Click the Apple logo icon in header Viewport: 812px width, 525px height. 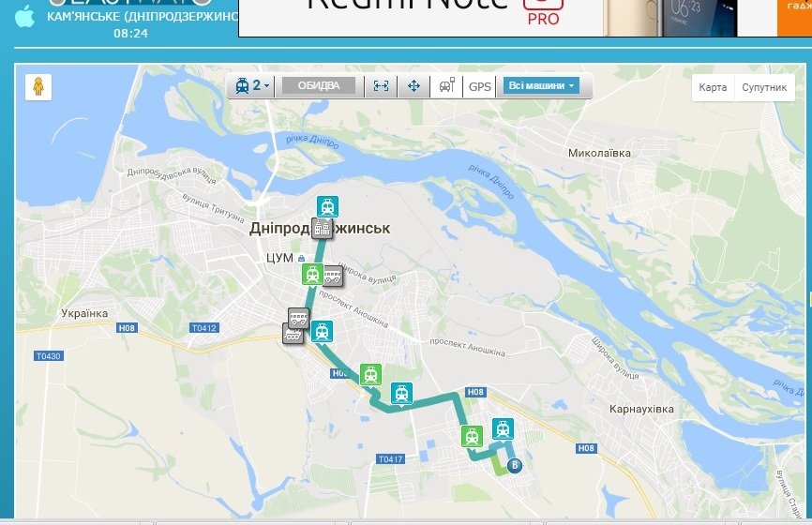pyautogui.click(x=24, y=17)
